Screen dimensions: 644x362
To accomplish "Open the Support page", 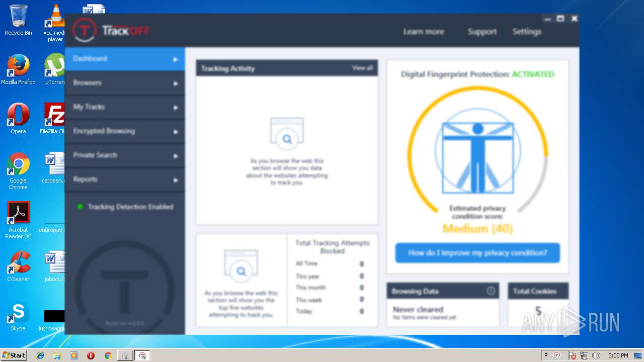I will pos(482,32).
